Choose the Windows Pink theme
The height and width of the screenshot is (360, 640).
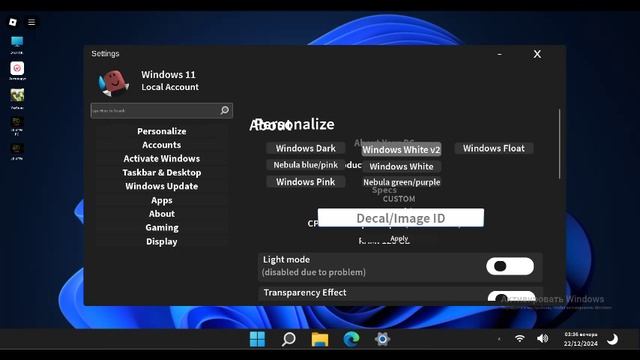(x=306, y=182)
